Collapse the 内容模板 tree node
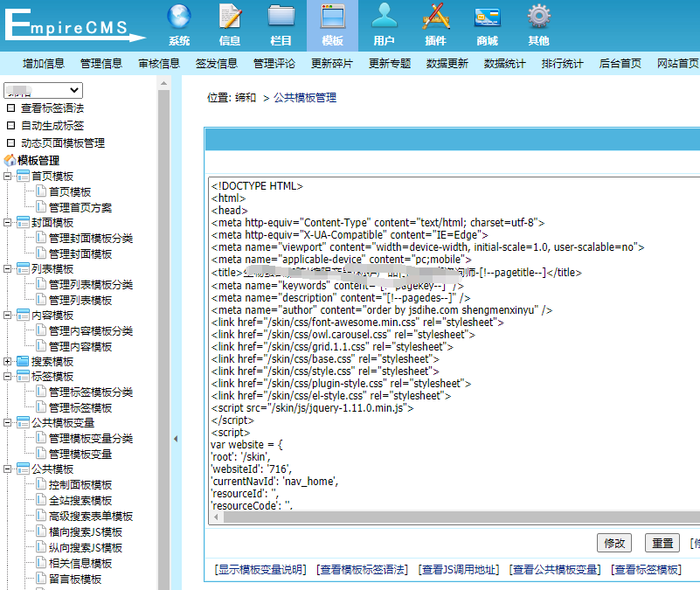 [x=7, y=316]
